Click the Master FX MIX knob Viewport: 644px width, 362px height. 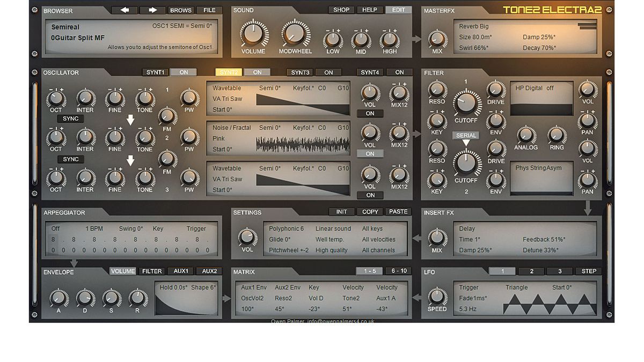click(437, 39)
